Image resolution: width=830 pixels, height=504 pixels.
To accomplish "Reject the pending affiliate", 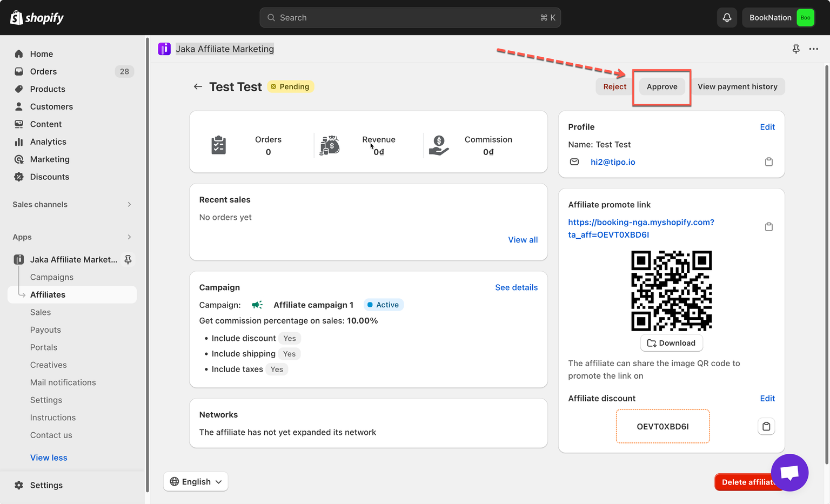I will [x=614, y=86].
